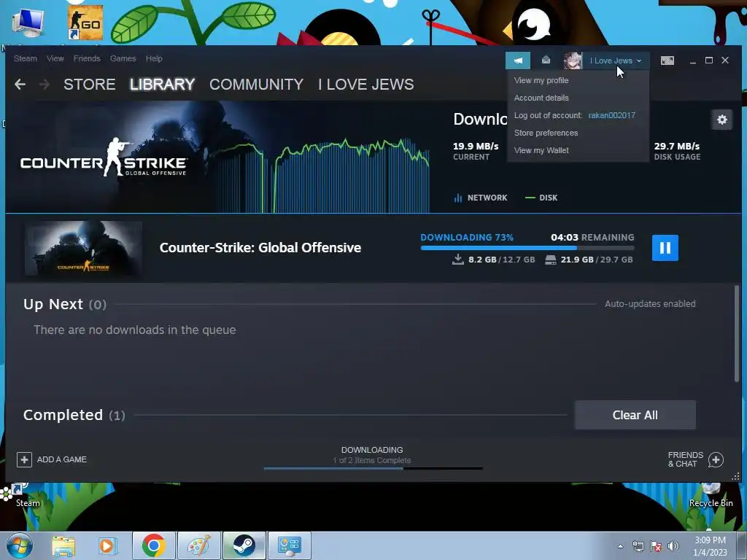This screenshot has width=747, height=560.
Task: Click the user avatar picture
Action: 573,61
